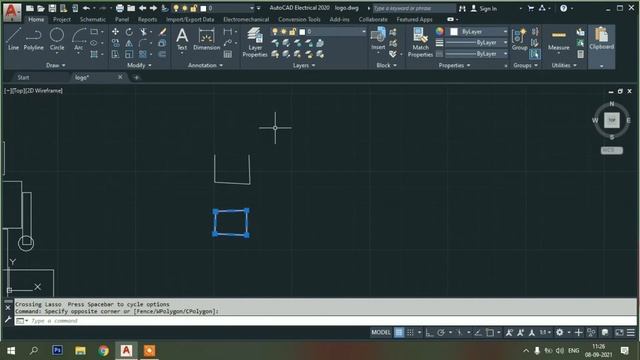This screenshot has width=640, height=360.
Task: Toggle layer lock icon in Layers panel
Action: coord(292,31)
